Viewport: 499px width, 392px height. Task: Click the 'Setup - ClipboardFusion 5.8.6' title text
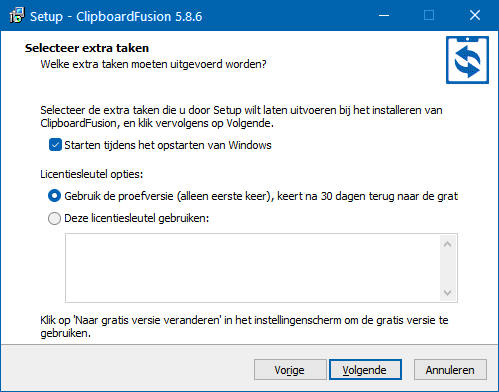tap(116, 16)
